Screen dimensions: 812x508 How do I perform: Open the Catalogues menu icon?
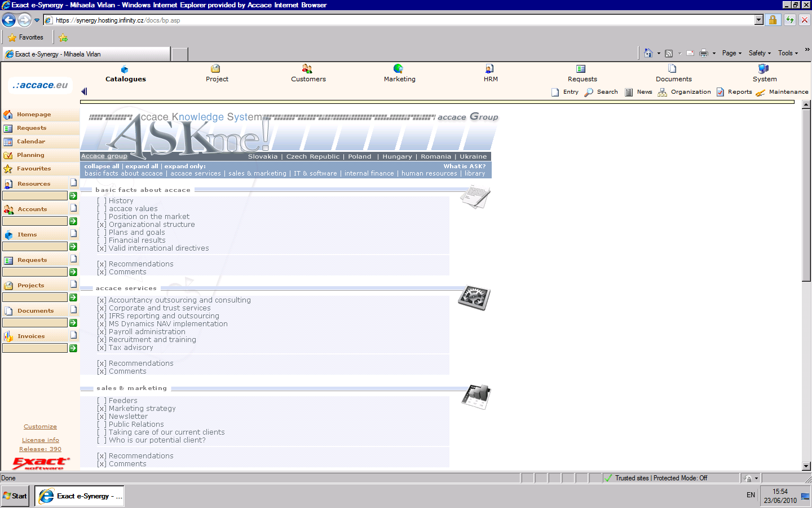[x=125, y=69]
